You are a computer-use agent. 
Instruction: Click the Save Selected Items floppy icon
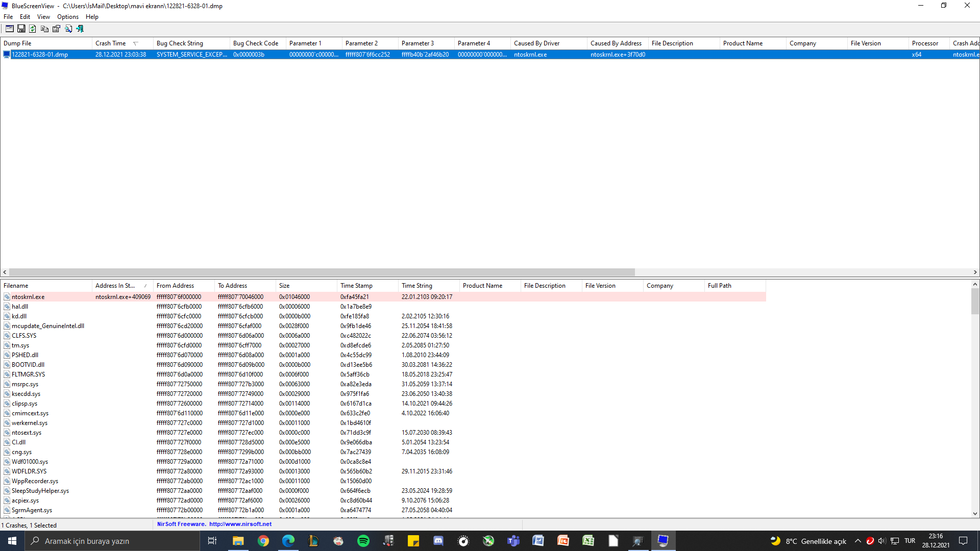click(21, 29)
